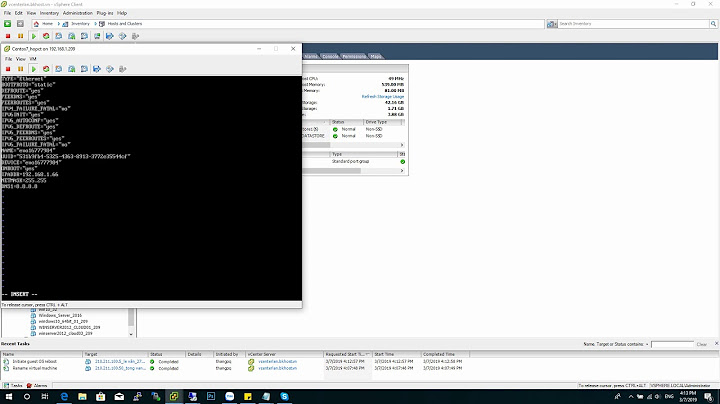Open target link of Initiate guest OS reboot task
This screenshot has width=720, height=404.
click(x=120, y=361)
